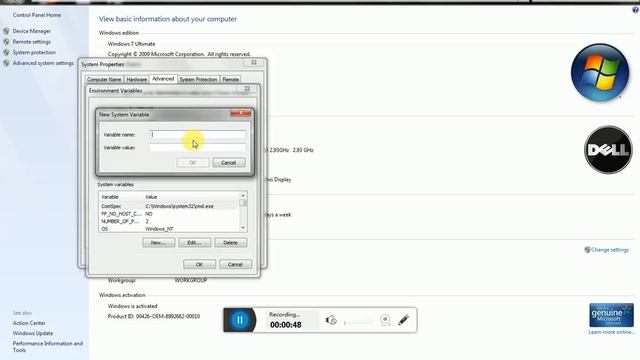Click Cancel in Environment Variables dialog

click(235, 264)
